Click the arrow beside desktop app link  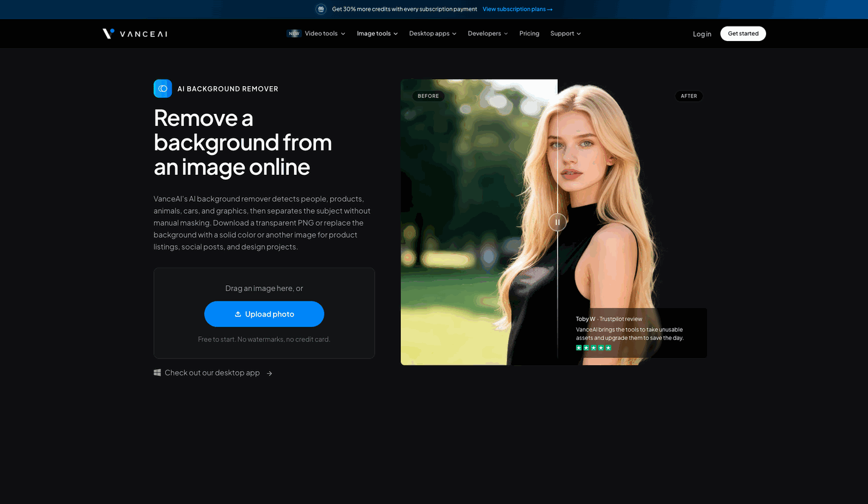269,373
